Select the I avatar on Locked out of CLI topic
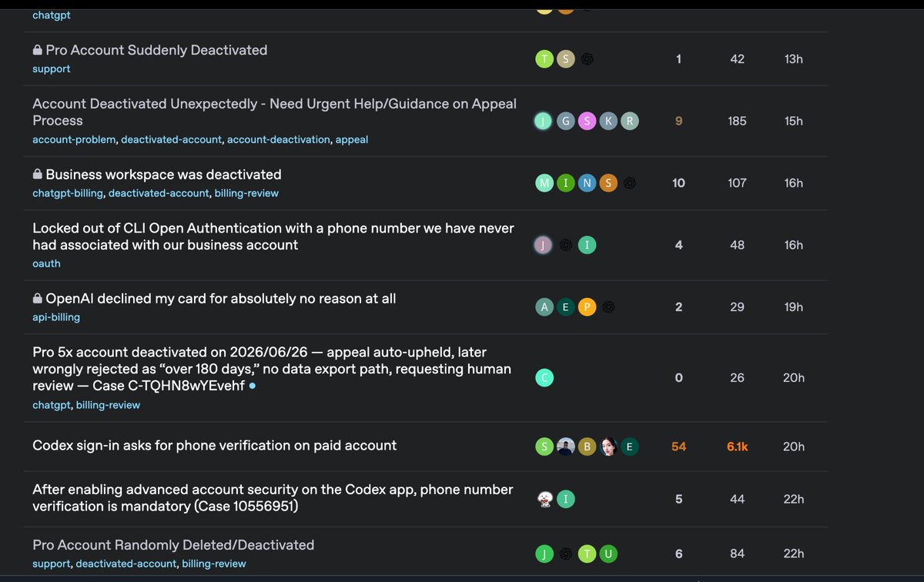The image size is (924, 582). click(587, 245)
